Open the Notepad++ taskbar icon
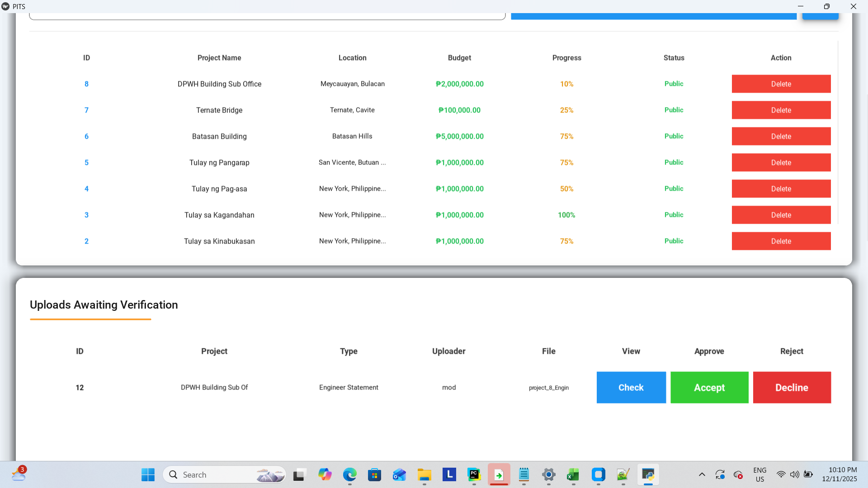The height and width of the screenshot is (488, 868). tap(623, 475)
